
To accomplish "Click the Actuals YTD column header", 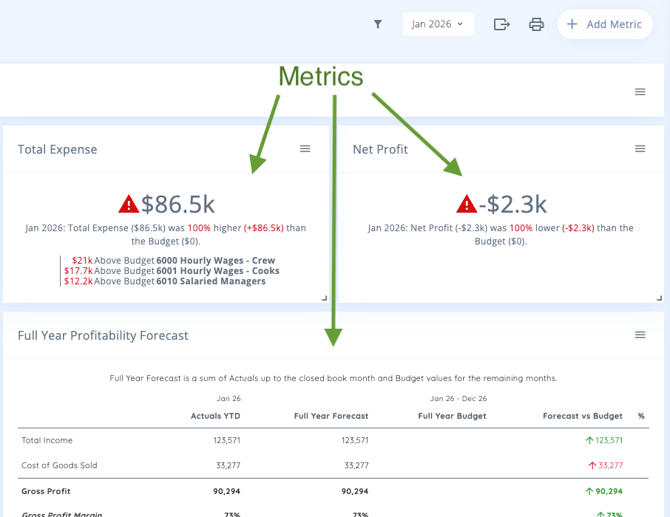I will click(215, 416).
